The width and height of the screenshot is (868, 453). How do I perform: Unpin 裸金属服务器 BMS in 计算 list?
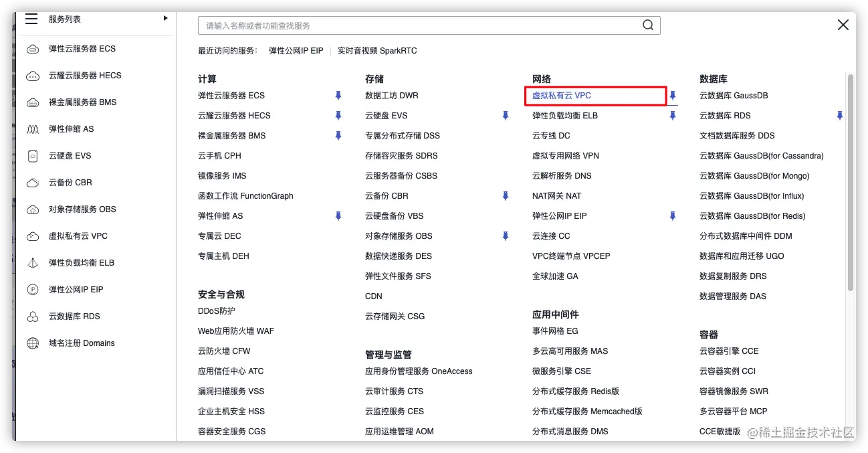(x=338, y=136)
